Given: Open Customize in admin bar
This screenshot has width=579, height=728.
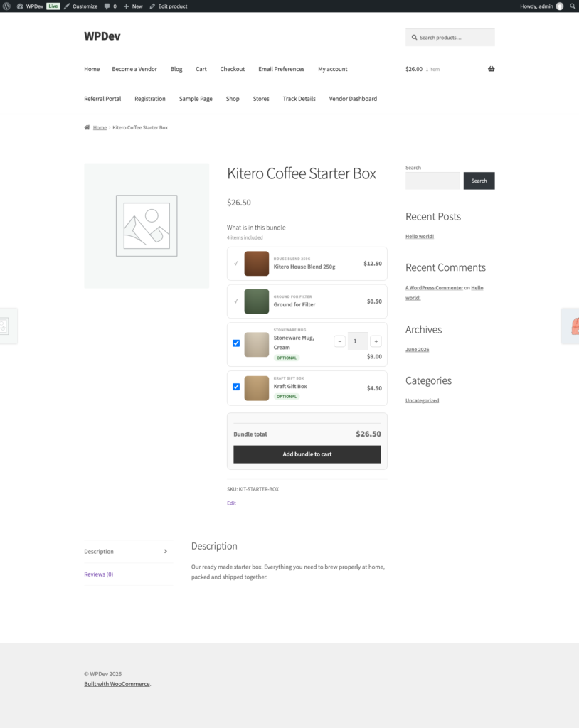Looking at the screenshot, I should (x=80, y=6).
